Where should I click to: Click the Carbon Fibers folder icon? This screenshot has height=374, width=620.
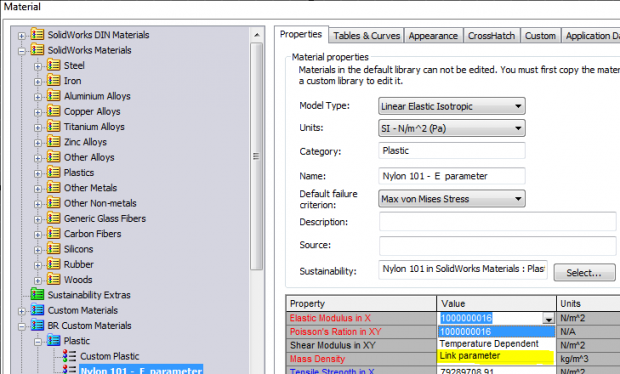[53, 233]
